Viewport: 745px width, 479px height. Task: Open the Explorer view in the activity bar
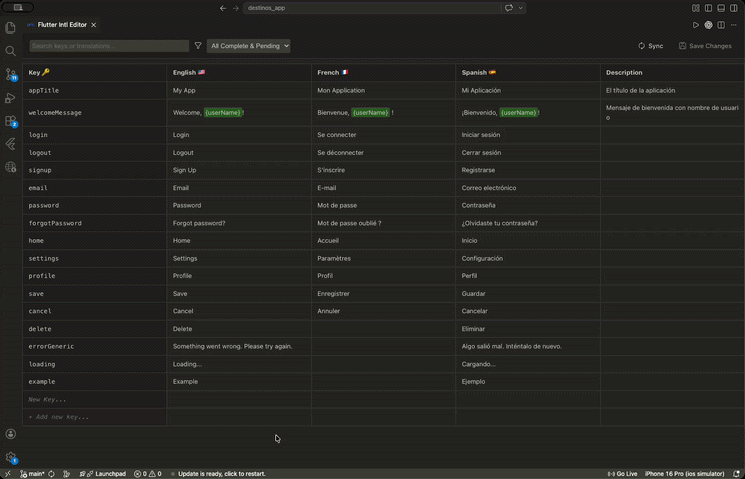(x=10, y=28)
